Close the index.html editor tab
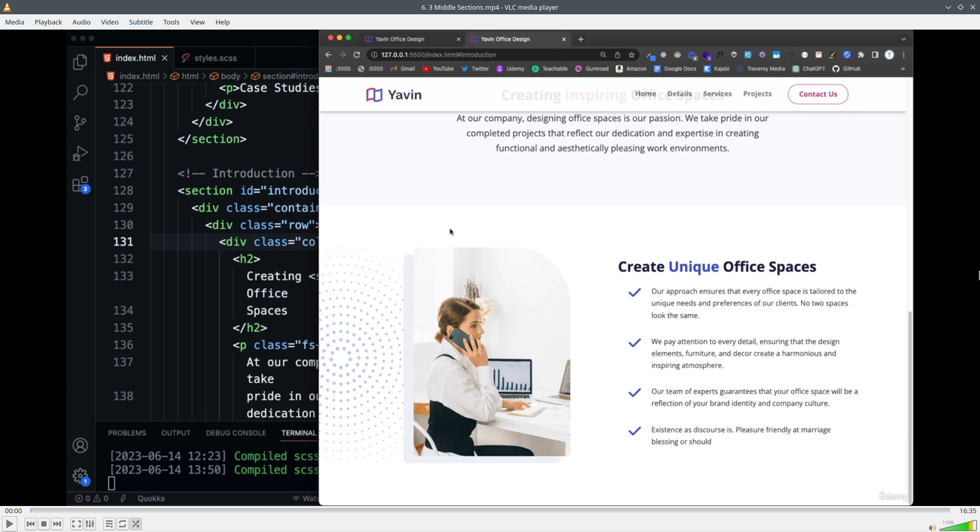Screen dimensions: 980x532 (164, 58)
